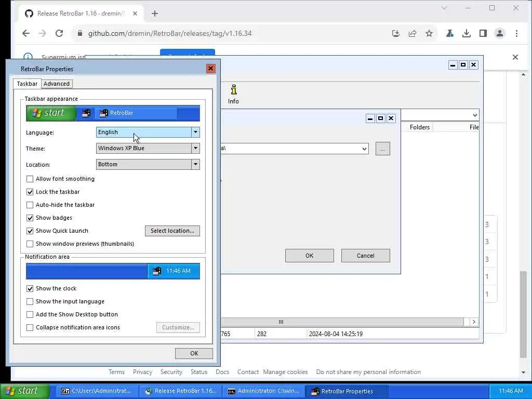This screenshot has height=399, width=532.
Task: Enable Allow font smoothing
Action: [30, 179]
